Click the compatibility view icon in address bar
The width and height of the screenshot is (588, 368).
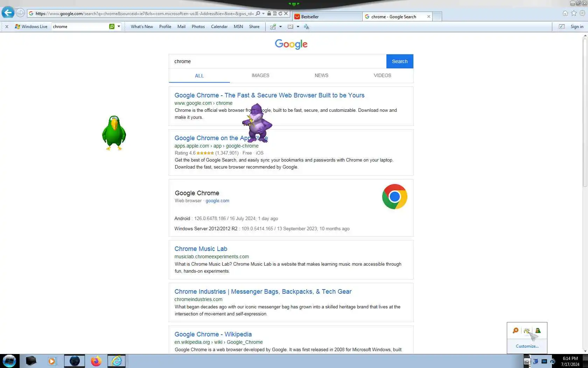[275, 13]
